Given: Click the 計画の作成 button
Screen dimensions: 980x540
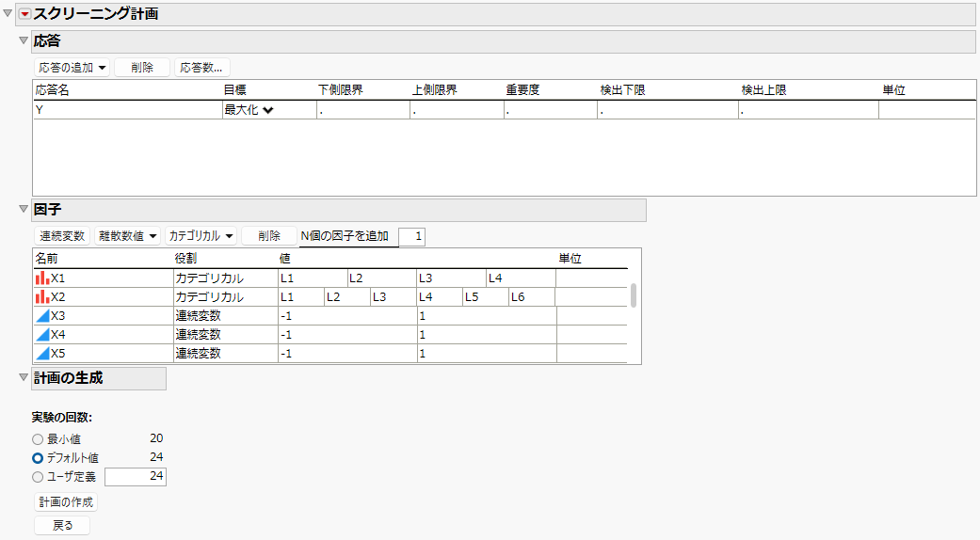Looking at the screenshot, I should 66,502.
